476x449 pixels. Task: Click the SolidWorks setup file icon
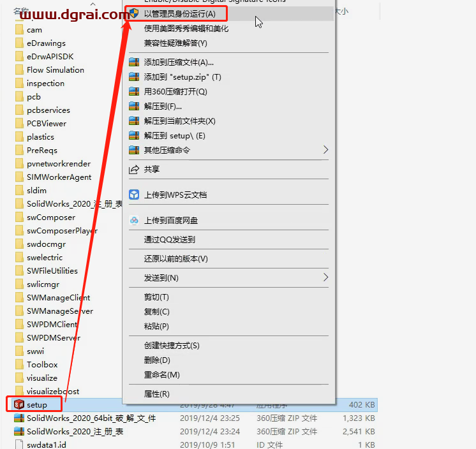click(x=19, y=404)
